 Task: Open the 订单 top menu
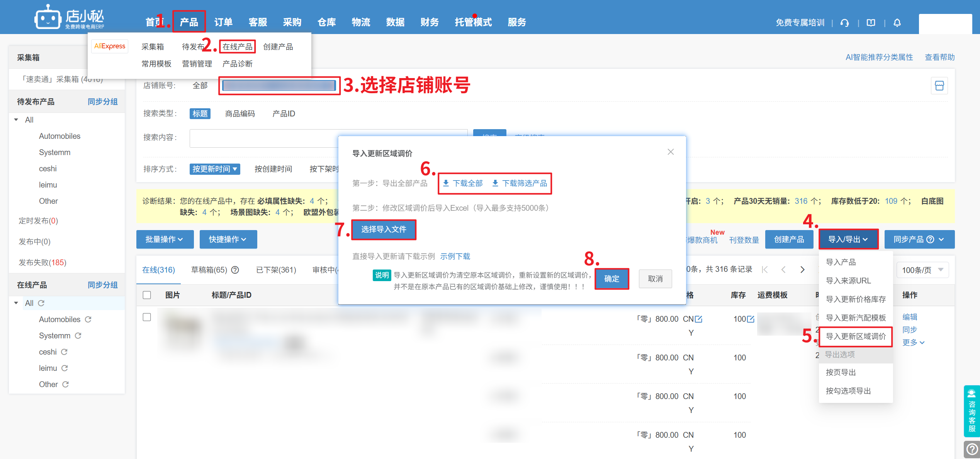[x=223, y=22]
